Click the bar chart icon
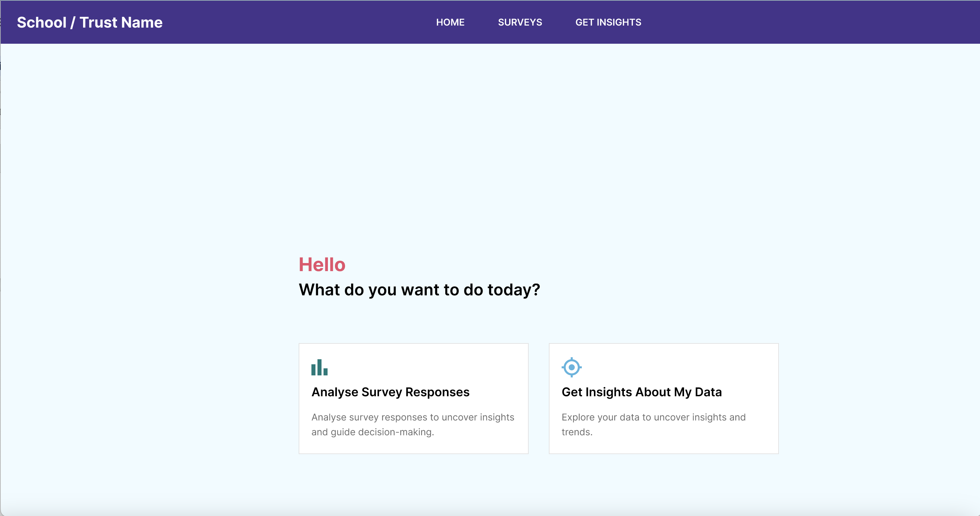980x516 pixels. coord(319,367)
